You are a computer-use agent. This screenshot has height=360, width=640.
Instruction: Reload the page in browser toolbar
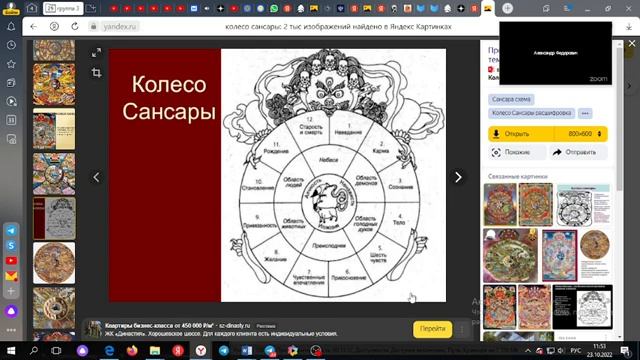(75, 27)
